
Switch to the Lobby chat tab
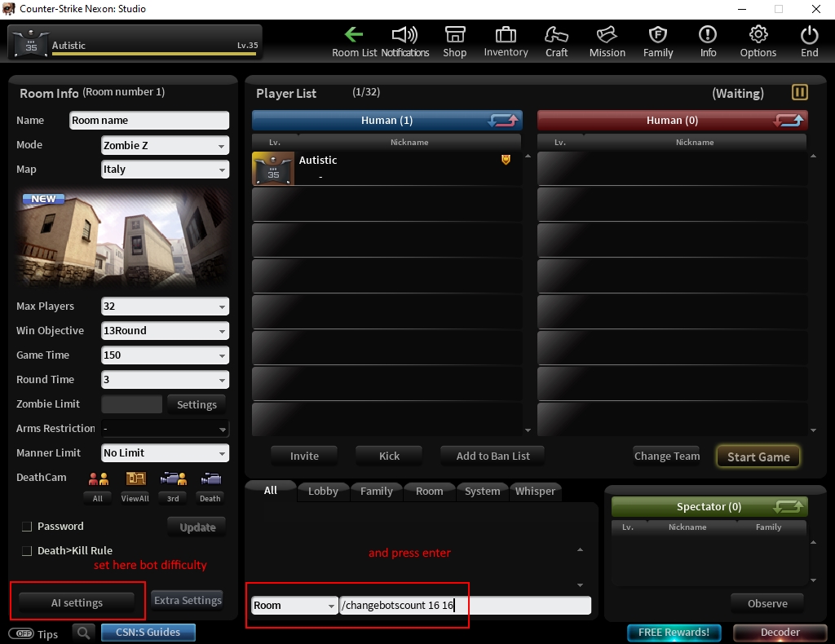pos(323,492)
